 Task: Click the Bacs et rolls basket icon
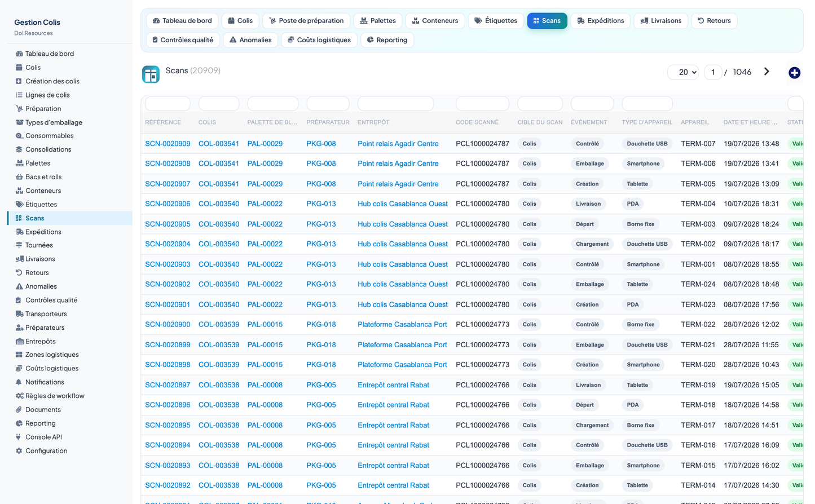pos(19,177)
